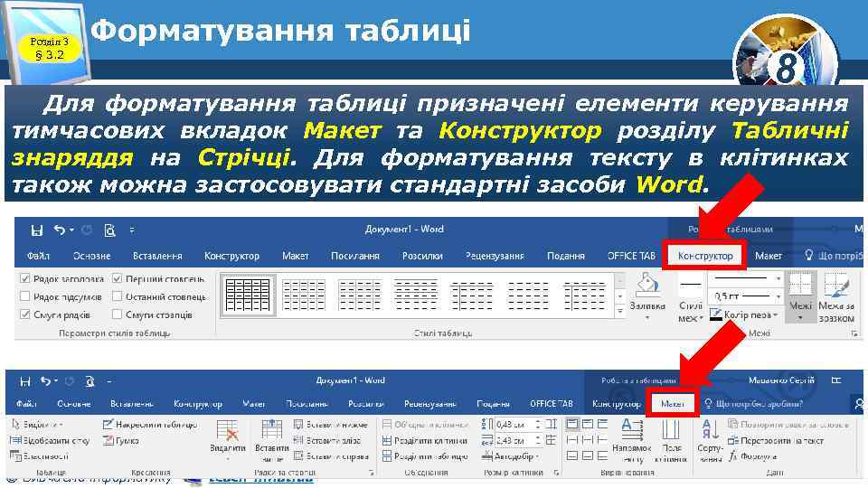
Task: Select table tools Конструктор tab beside OFFICE TAB
Action: point(704,256)
